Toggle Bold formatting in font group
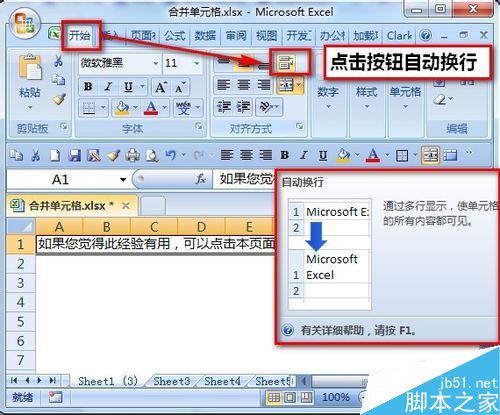Screen dimensions: 500x415 pos(88,87)
